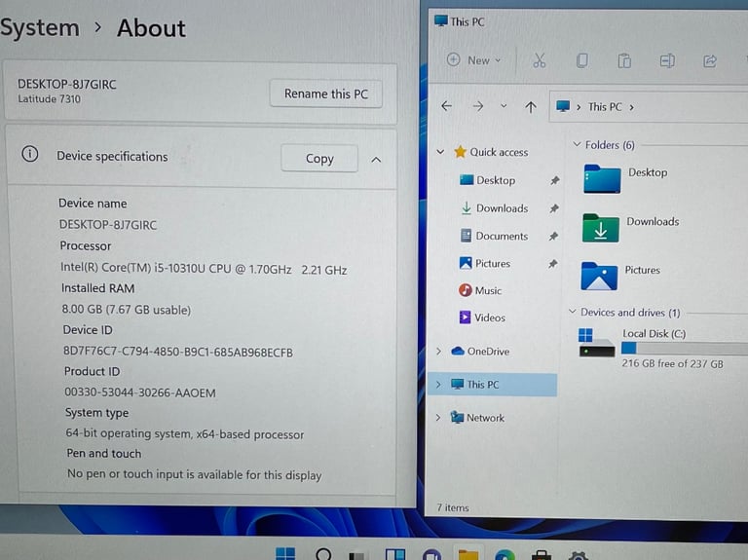Open Pictures in the navigation pane
748x560 pixels.
(492, 263)
